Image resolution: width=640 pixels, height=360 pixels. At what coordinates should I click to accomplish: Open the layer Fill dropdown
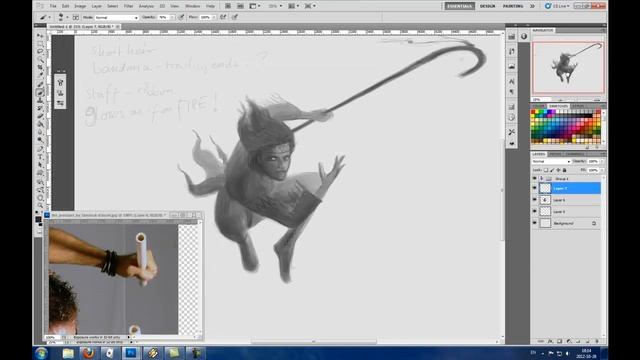pyautogui.click(x=602, y=170)
